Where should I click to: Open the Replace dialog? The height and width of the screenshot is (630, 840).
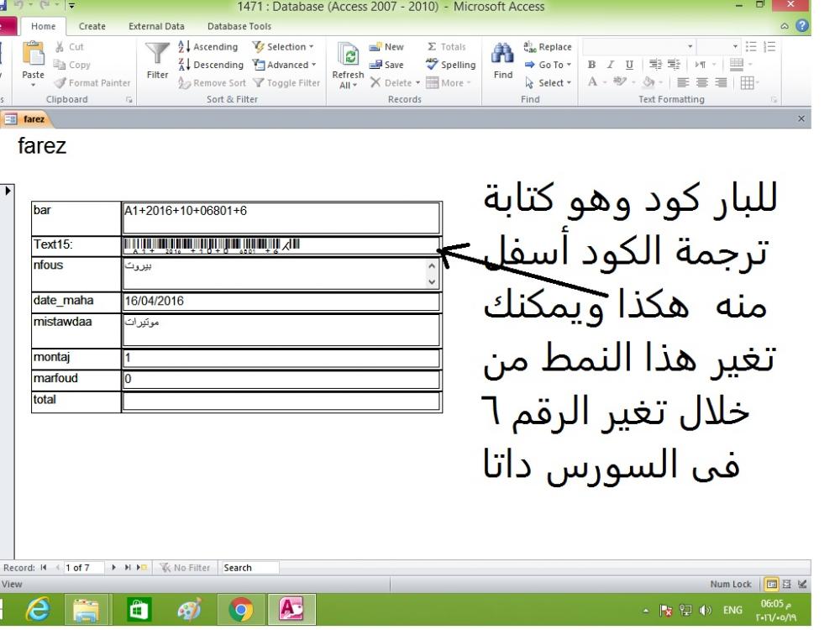coord(547,47)
